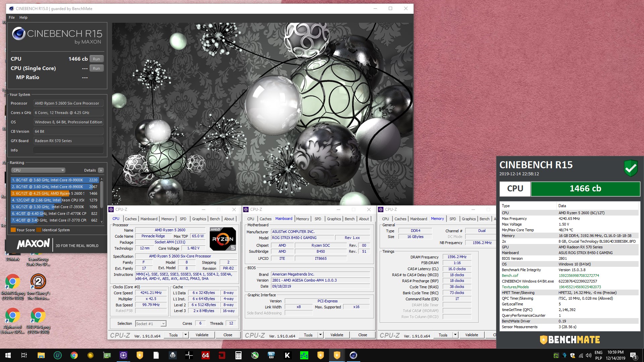Click Close button in CPU-Z Mainboard window

pyautogui.click(x=363, y=335)
